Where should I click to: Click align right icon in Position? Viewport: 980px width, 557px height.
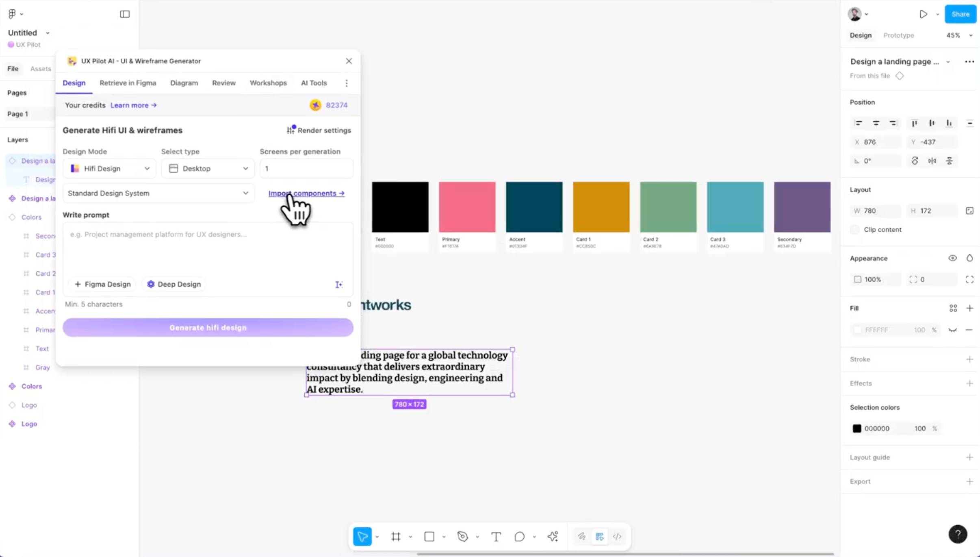[x=893, y=123]
